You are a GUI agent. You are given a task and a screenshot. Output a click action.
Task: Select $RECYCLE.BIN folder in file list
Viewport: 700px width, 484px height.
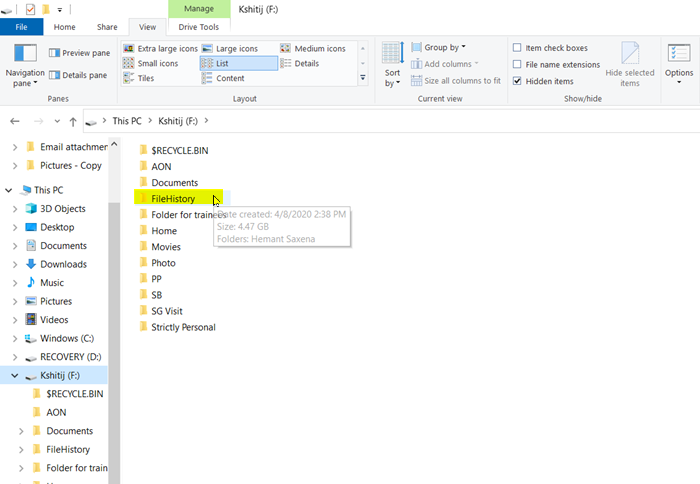point(174,150)
